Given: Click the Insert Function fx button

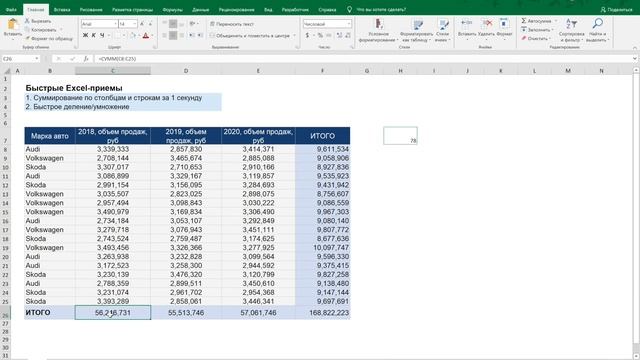Looking at the screenshot, I should point(86,59).
